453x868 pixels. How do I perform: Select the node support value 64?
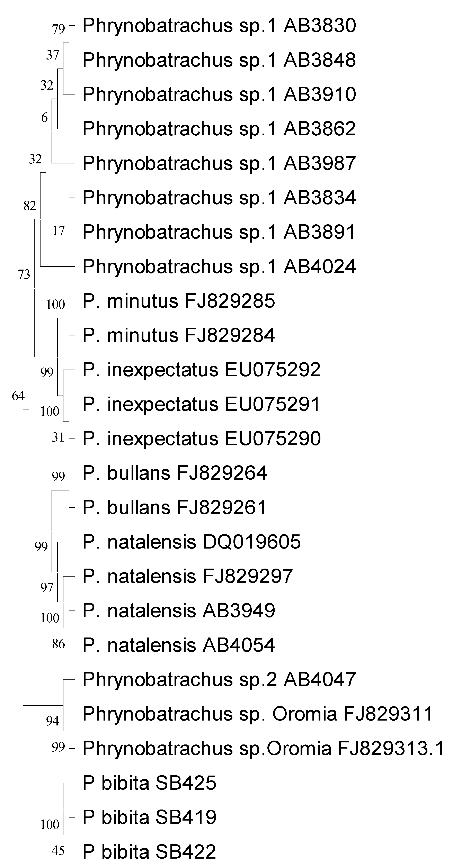pos(18,396)
